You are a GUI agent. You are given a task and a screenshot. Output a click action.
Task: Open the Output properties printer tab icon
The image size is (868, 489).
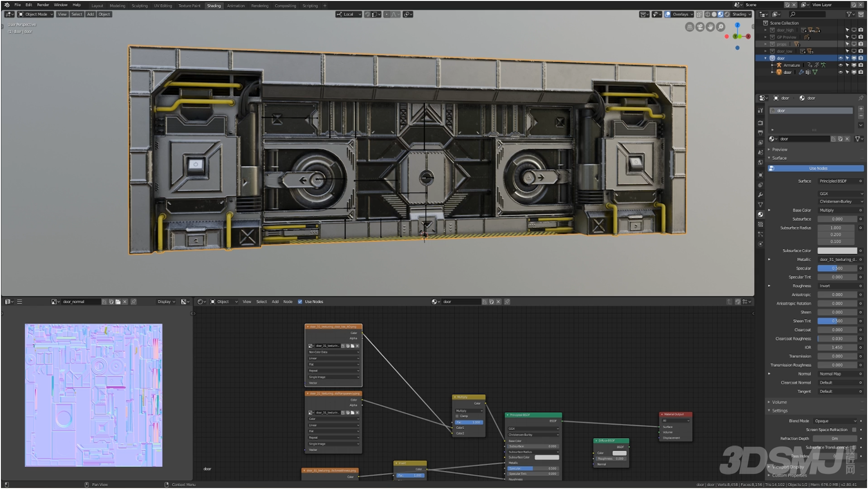click(760, 133)
